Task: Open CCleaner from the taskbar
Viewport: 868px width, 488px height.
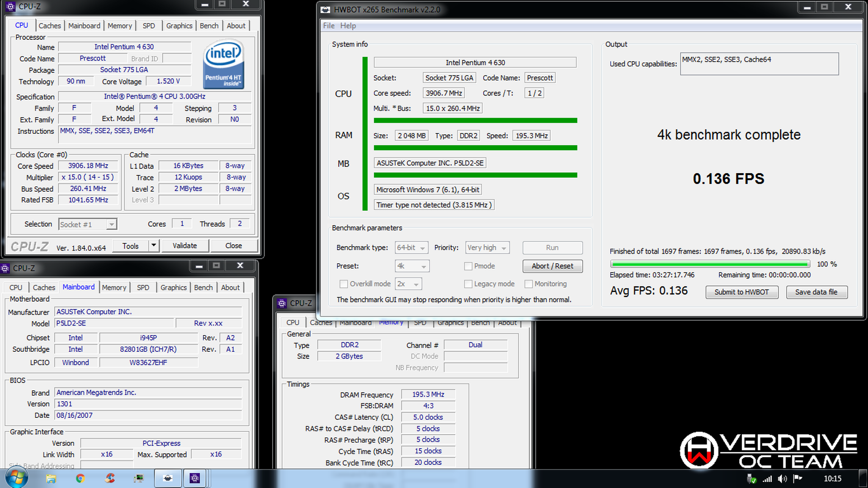Action: [x=110, y=479]
